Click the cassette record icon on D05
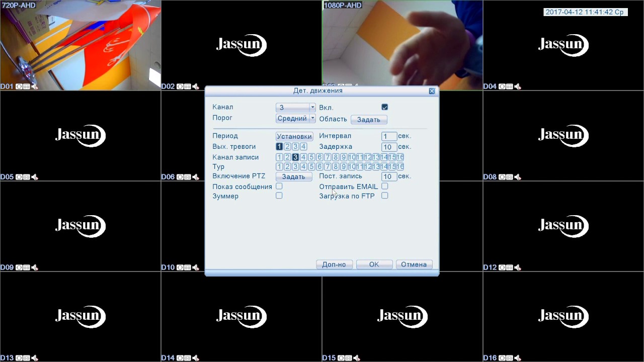Image resolution: width=644 pixels, height=362 pixels. pyautogui.click(x=27, y=177)
